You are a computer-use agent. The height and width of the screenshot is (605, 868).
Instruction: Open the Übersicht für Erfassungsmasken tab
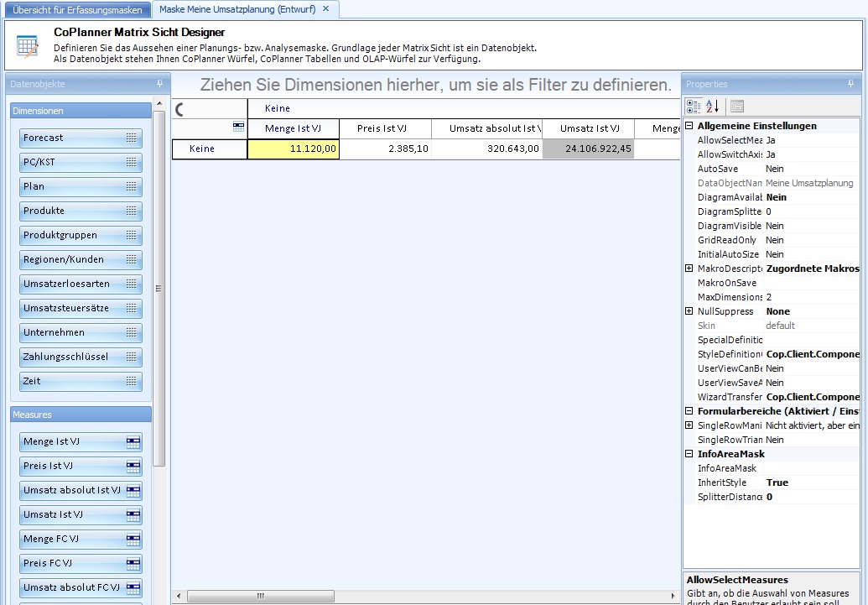point(77,10)
